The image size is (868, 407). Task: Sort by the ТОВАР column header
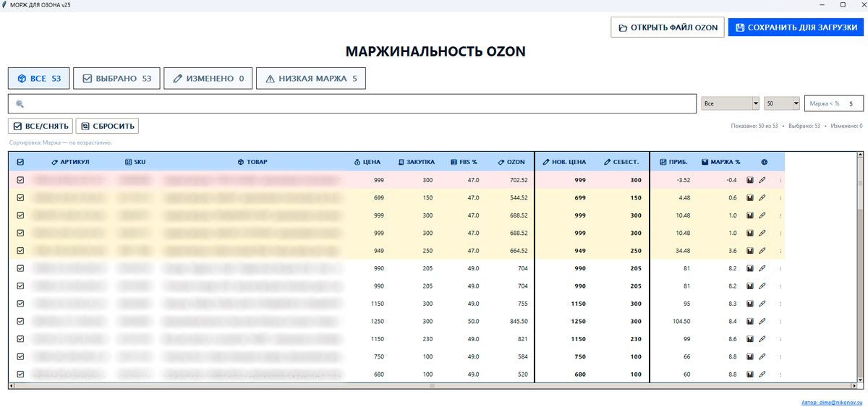pos(252,162)
